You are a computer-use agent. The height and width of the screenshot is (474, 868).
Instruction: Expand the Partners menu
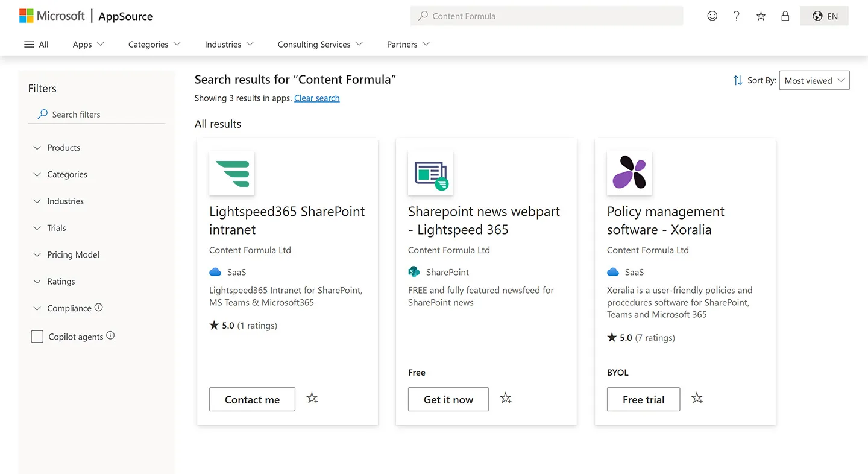click(408, 45)
